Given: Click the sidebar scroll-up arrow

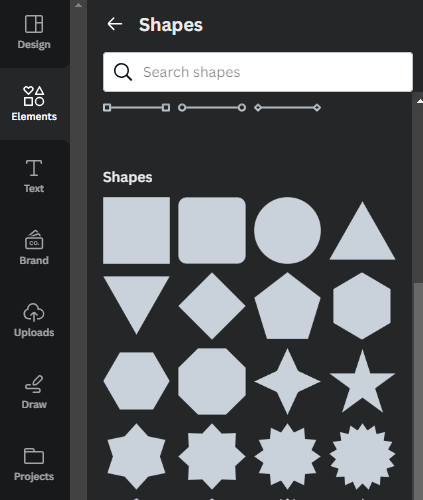Looking at the screenshot, I should pyautogui.click(x=78, y=5).
